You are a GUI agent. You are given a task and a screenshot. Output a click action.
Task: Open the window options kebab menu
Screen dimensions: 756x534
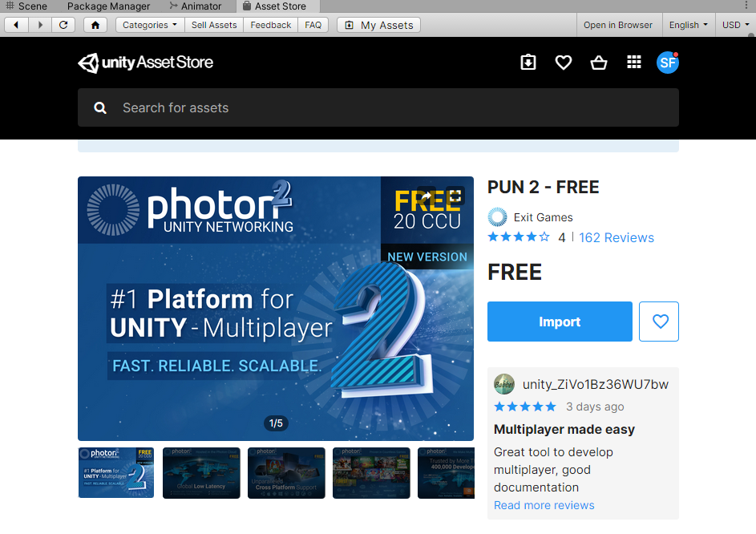pyautogui.click(x=746, y=6)
